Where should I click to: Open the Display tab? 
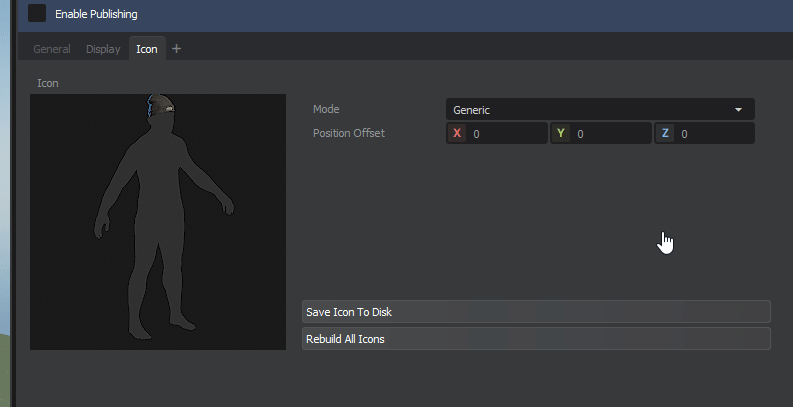click(x=103, y=49)
